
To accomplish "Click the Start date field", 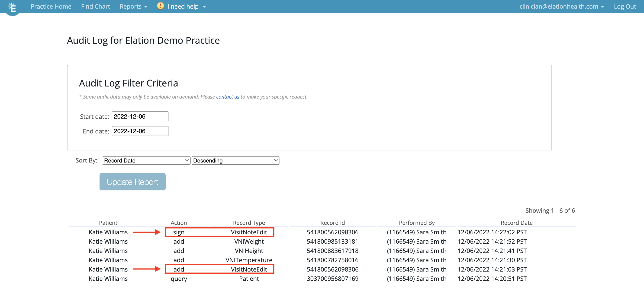I will [x=140, y=116].
